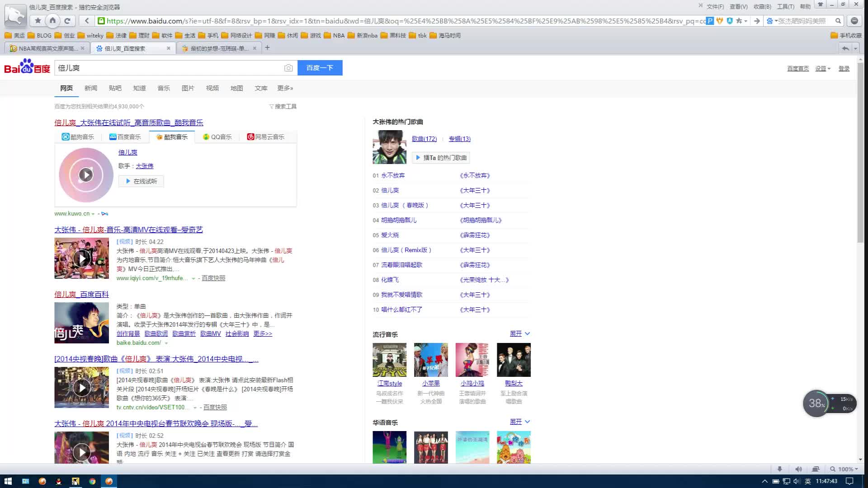Click the browser home button
The width and height of the screenshot is (868, 488).
(x=53, y=21)
